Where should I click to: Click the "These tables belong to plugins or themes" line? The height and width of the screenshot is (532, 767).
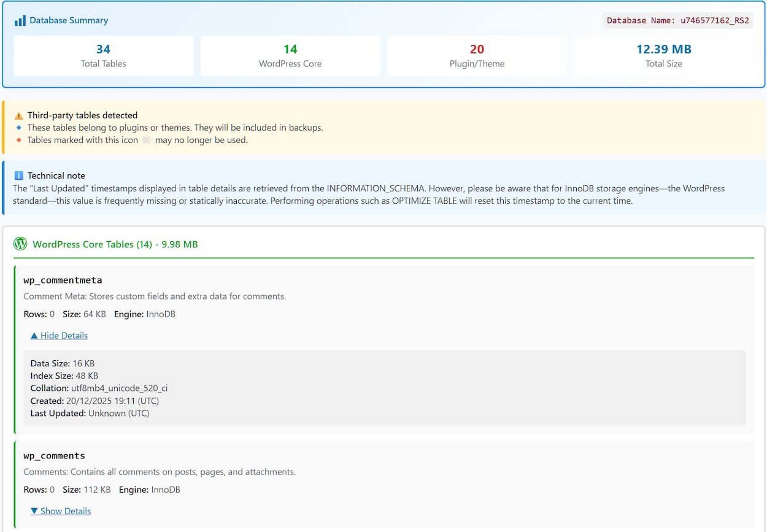(x=175, y=128)
